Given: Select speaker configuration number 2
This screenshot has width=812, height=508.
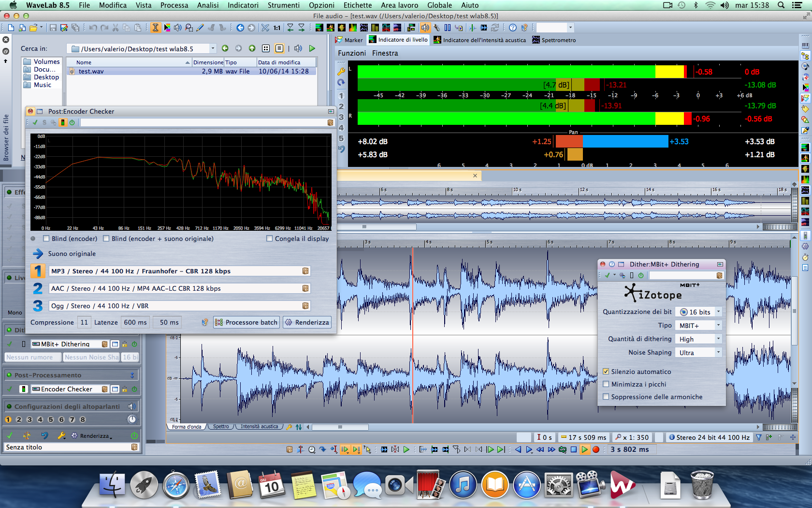Looking at the screenshot, I should pos(19,419).
